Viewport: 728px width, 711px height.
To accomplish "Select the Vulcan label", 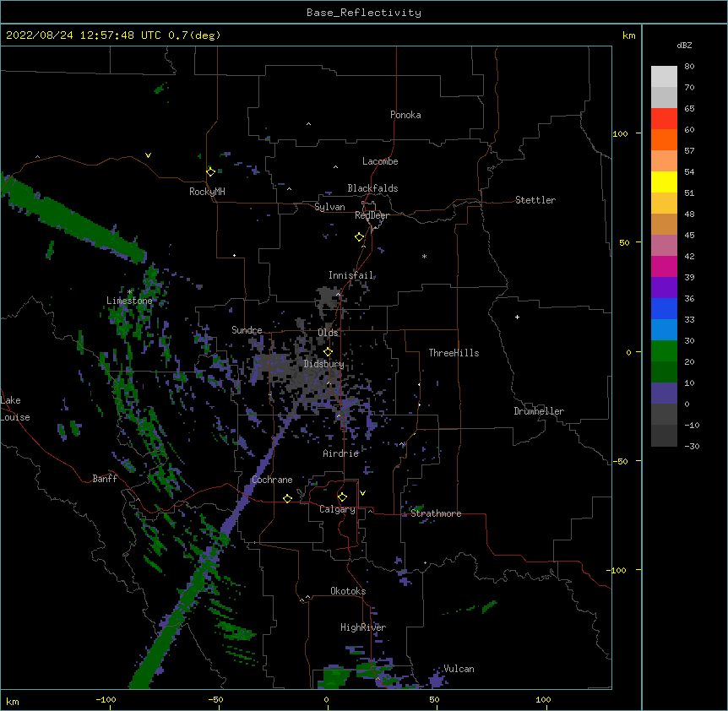I will [x=459, y=669].
